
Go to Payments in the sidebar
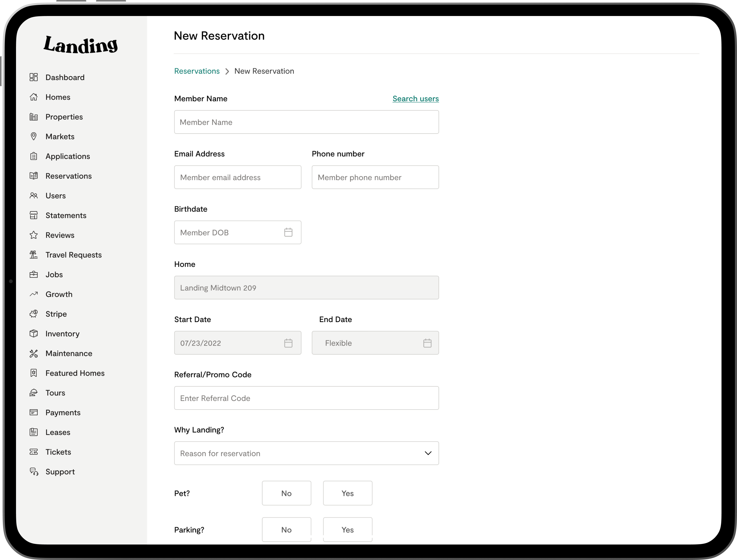pyautogui.click(x=63, y=412)
